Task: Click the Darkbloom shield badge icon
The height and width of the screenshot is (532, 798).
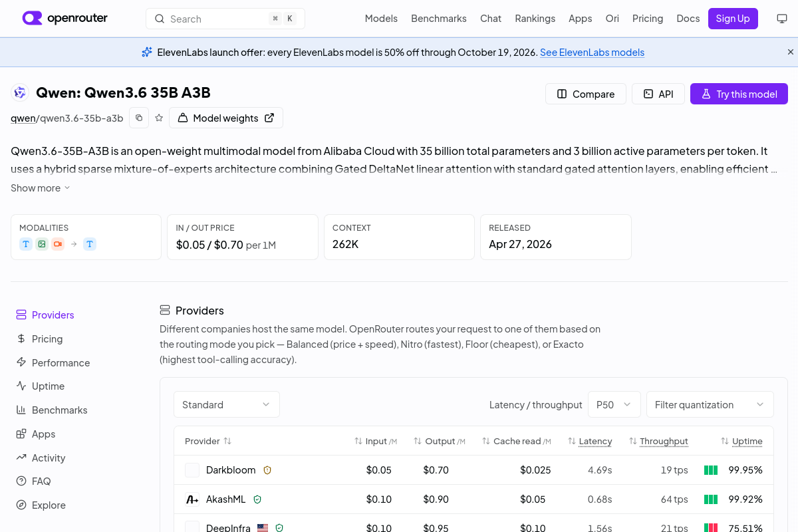Action: (267, 469)
